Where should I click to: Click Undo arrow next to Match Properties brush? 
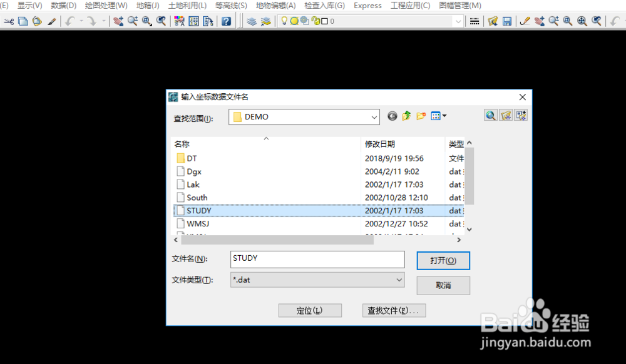tap(70, 21)
